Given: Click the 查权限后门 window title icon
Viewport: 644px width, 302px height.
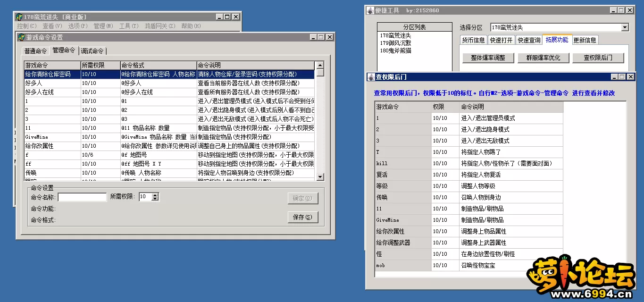Looking at the screenshot, I should click(x=371, y=76).
